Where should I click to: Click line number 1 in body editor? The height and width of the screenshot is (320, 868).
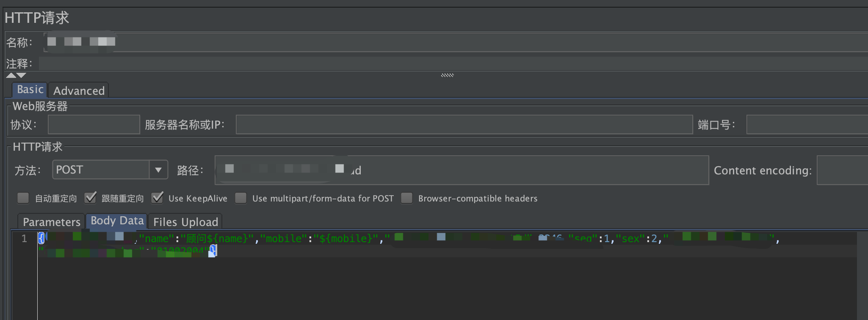coord(24,239)
